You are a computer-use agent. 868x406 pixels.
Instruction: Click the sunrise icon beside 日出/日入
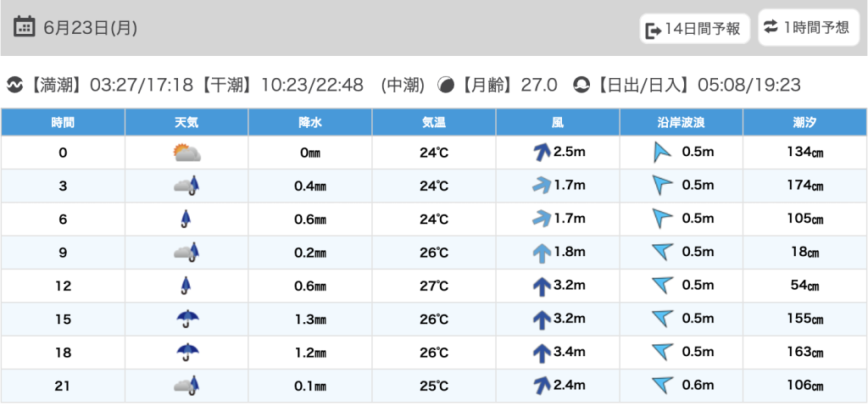(x=581, y=86)
